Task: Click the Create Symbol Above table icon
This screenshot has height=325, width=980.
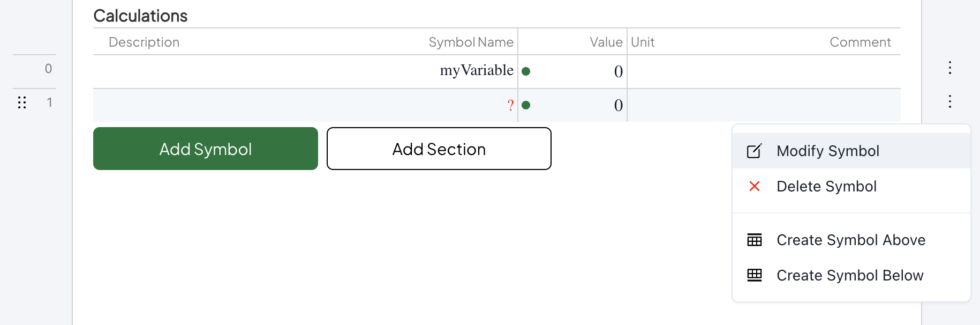Action: pyautogui.click(x=755, y=240)
